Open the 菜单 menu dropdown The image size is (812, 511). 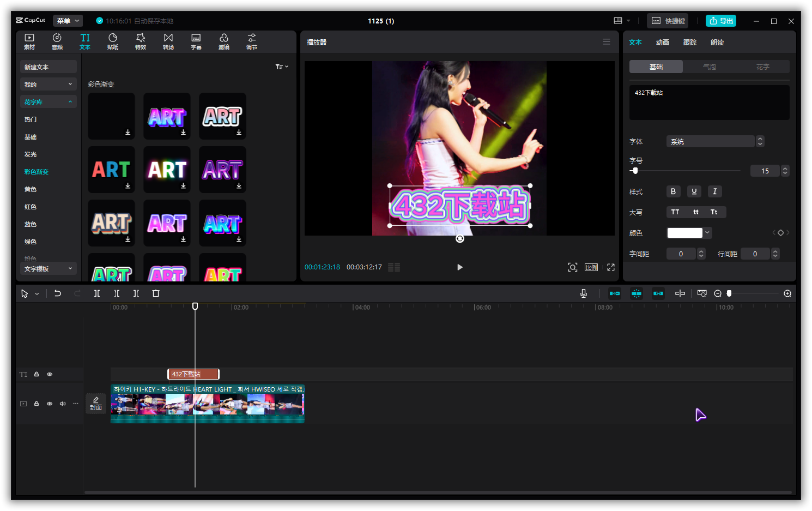click(68, 21)
